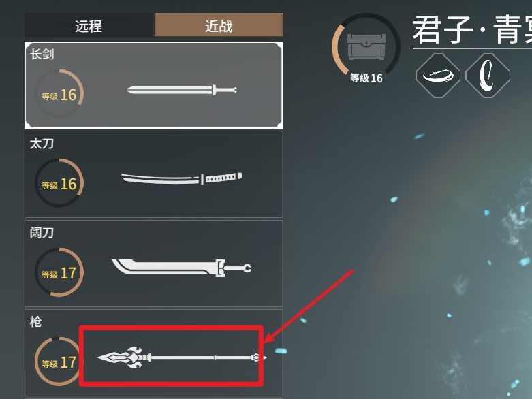This screenshot has width=532, height=399.
Task: Click the spear icon in red box
Action: tap(182, 357)
